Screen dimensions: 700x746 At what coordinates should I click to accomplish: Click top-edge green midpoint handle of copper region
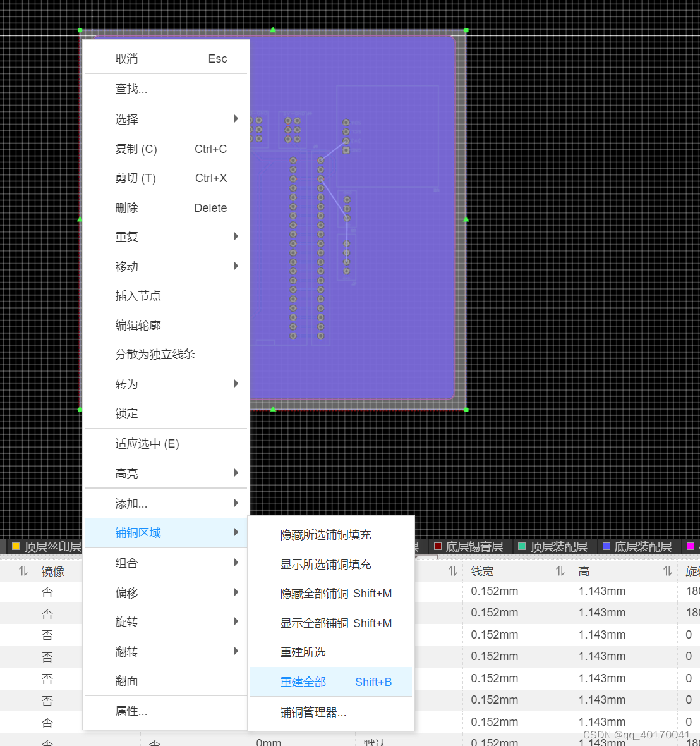tap(273, 30)
